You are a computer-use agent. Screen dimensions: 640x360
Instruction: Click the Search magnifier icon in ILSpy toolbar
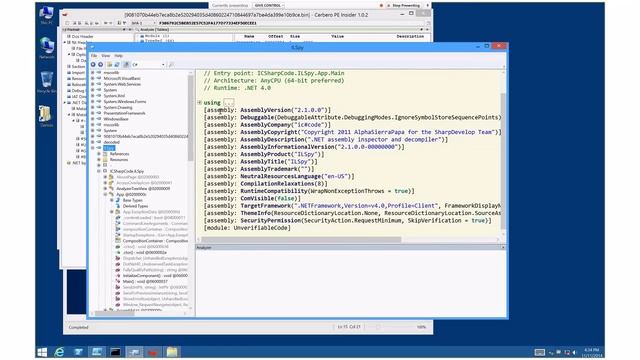click(171, 64)
